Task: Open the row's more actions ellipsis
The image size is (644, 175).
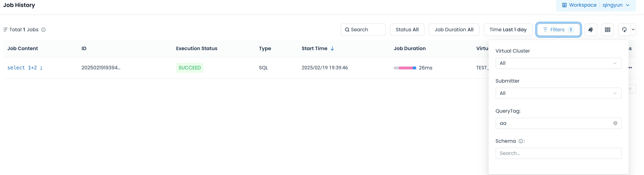Action: pyautogui.click(x=630, y=68)
